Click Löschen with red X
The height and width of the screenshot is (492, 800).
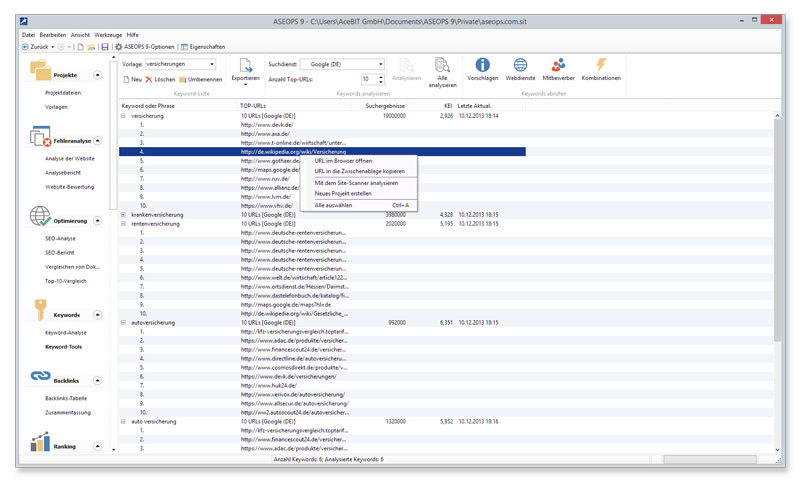pos(160,80)
